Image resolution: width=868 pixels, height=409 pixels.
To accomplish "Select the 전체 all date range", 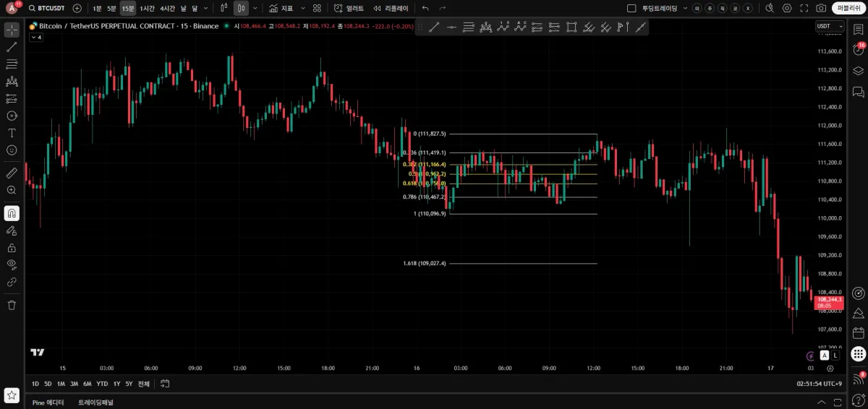I will tap(143, 384).
